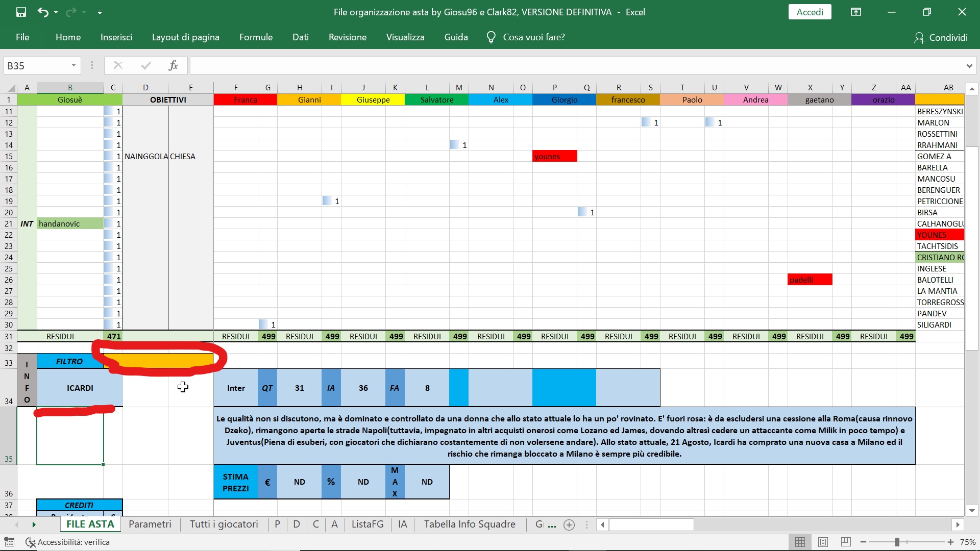This screenshot has height=551, width=980.
Task: Click the Insert Function fx icon
Action: pyautogui.click(x=173, y=65)
